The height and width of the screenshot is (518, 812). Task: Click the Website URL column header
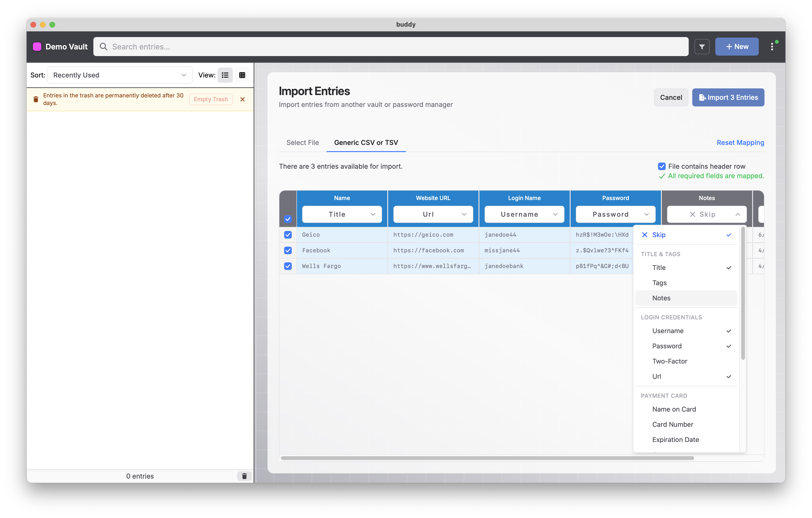pyautogui.click(x=433, y=198)
